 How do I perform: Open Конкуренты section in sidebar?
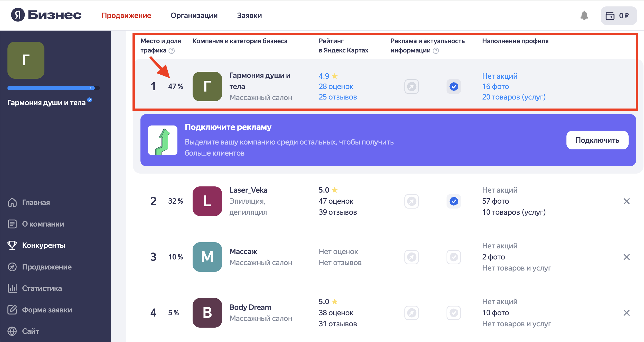(x=43, y=245)
